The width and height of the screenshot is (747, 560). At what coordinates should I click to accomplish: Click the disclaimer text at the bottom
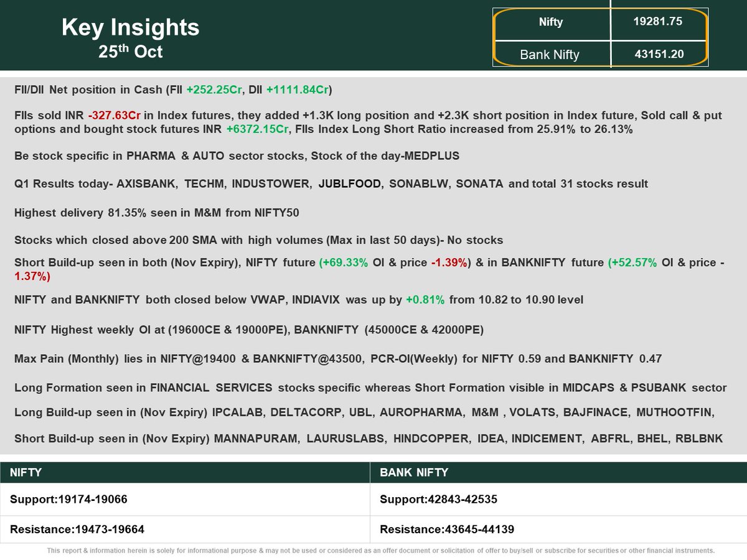click(x=381, y=551)
